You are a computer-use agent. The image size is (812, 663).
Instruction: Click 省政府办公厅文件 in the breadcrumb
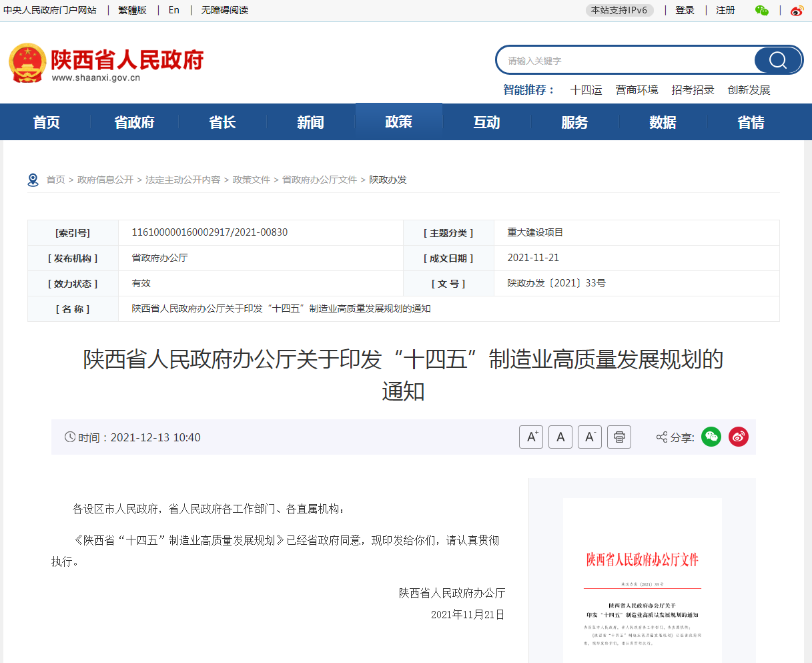(x=320, y=180)
